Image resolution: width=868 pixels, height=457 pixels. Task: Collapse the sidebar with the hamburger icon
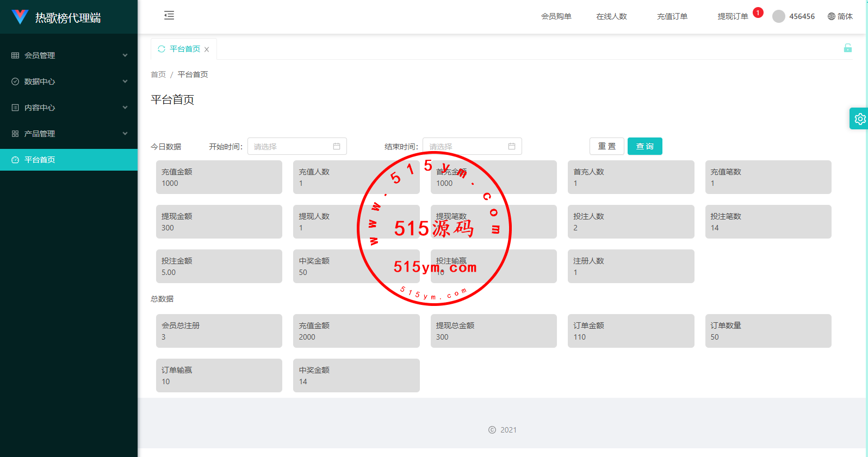pos(169,15)
